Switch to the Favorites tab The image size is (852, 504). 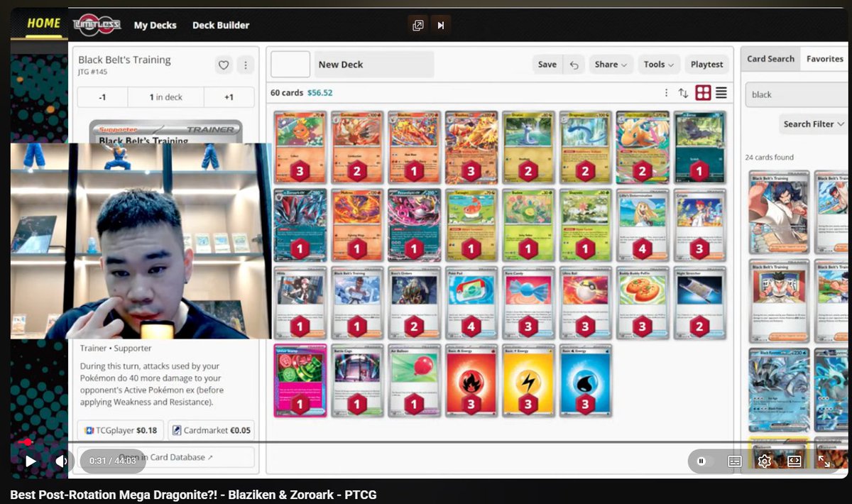(x=824, y=59)
